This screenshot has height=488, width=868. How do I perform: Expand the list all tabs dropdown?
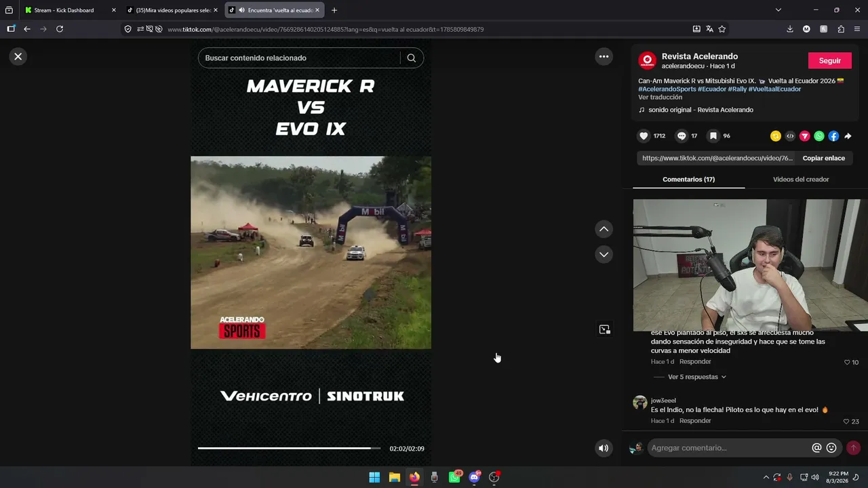778,10
